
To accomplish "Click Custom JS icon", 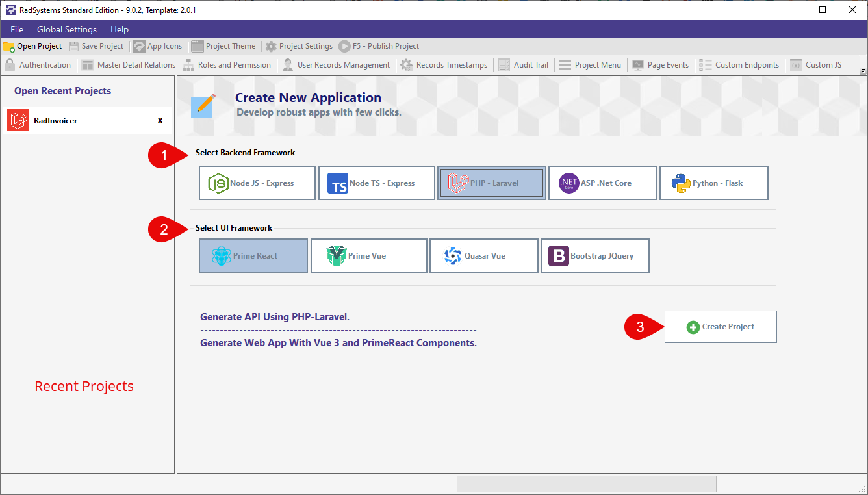I will (796, 65).
